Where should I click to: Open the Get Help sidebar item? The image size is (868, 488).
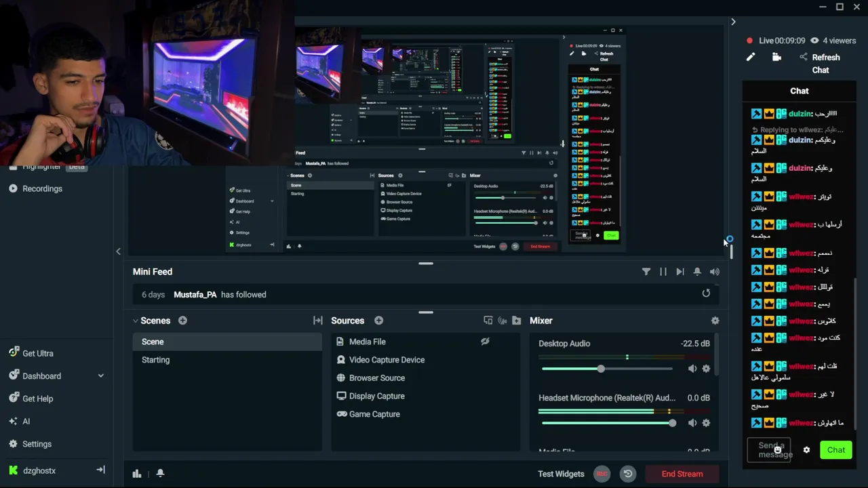38,399
